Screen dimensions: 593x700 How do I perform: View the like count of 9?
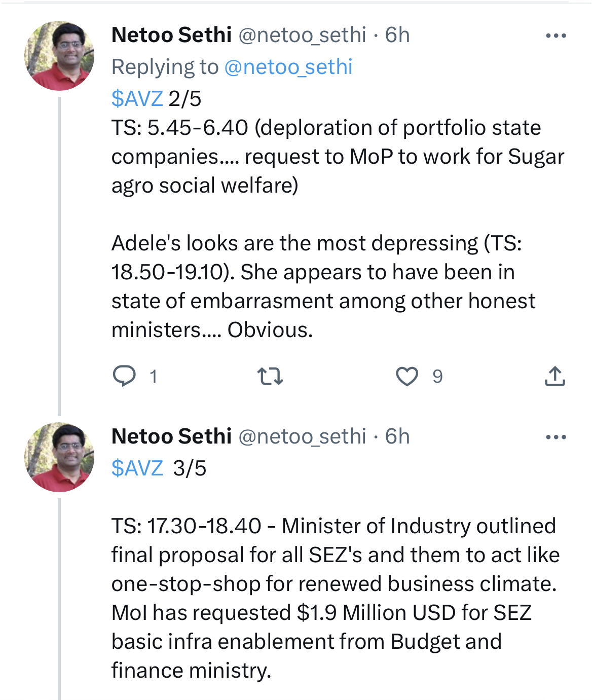[x=437, y=377]
